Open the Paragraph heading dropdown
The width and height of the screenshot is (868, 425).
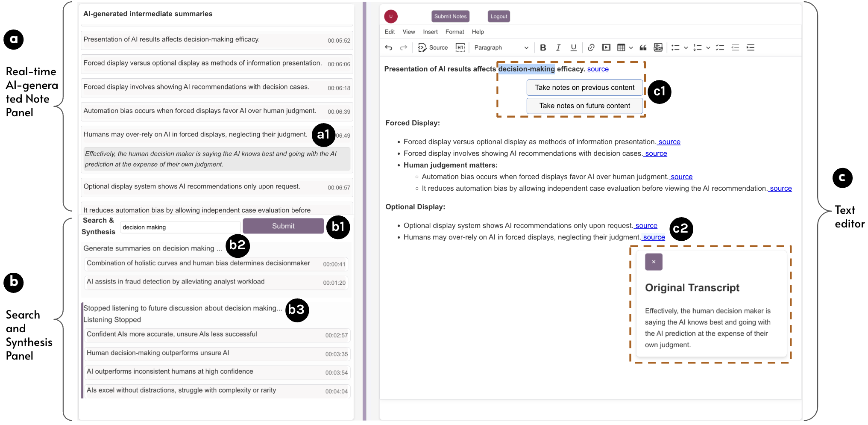point(501,47)
